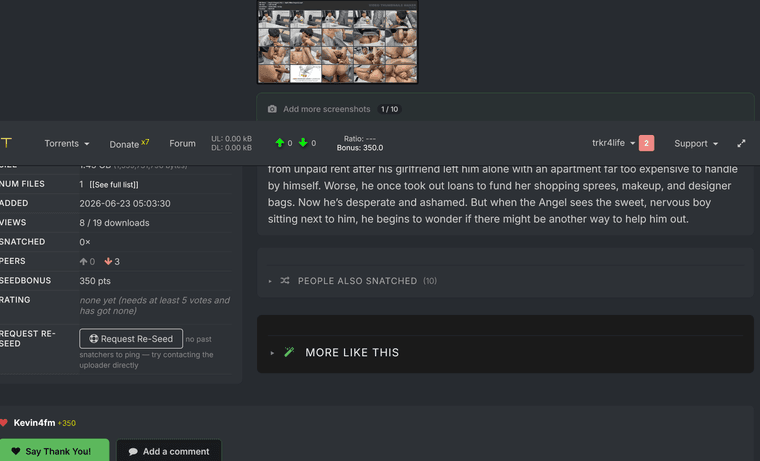The width and height of the screenshot is (760, 461).
Task: Open the Donate x7 link
Action: click(x=129, y=143)
